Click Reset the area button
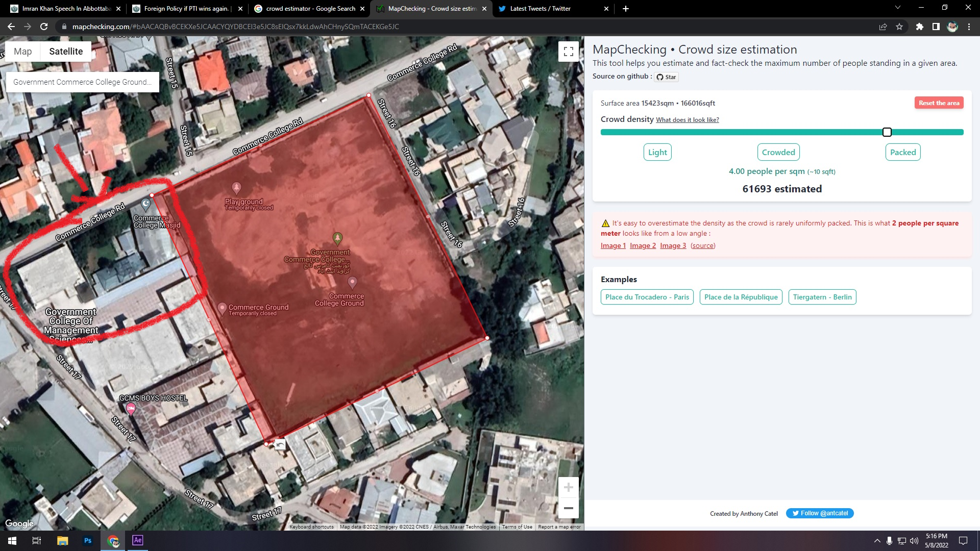The width and height of the screenshot is (980, 551). click(x=939, y=103)
